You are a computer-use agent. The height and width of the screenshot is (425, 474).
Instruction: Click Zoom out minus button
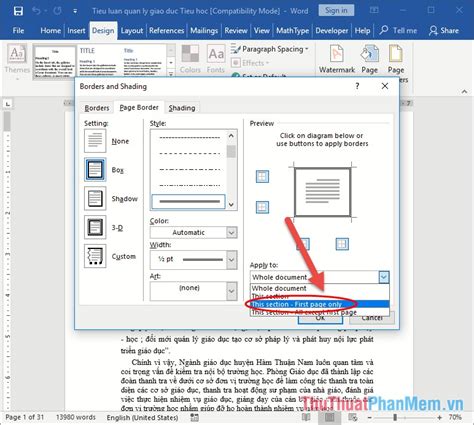[369, 417]
